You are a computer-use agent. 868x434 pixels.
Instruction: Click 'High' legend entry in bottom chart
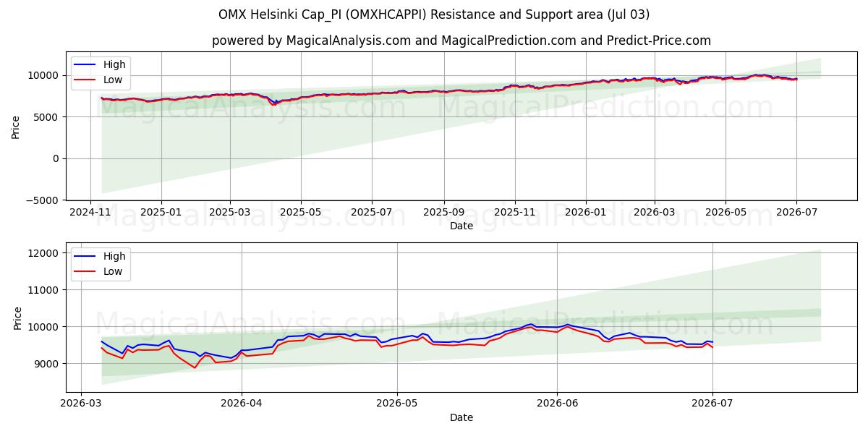click(x=114, y=256)
